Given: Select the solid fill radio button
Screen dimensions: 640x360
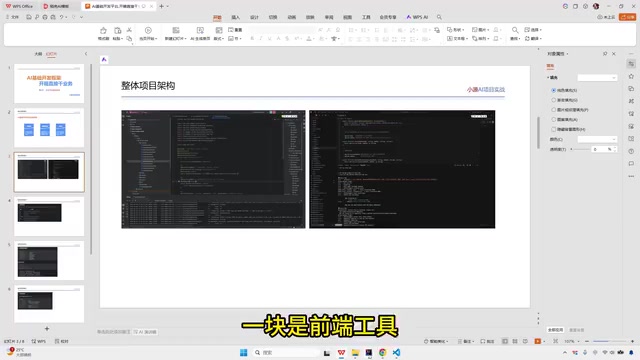Looking at the screenshot, I should tap(553, 90).
